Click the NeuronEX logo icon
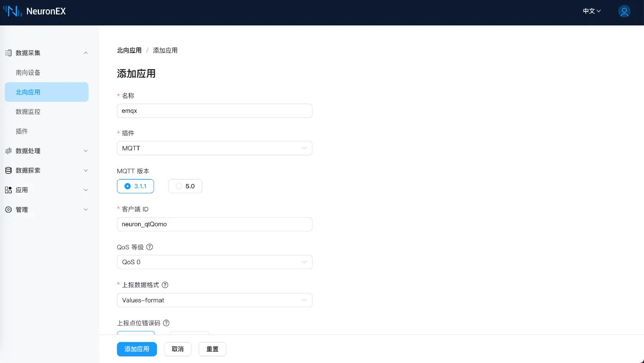 pyautogui.click(x=12, y=11)
